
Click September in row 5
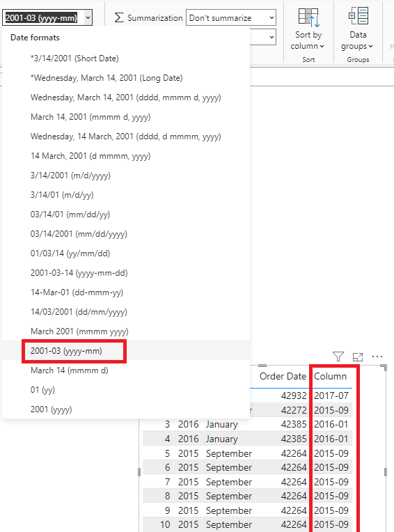coord(229,453)
